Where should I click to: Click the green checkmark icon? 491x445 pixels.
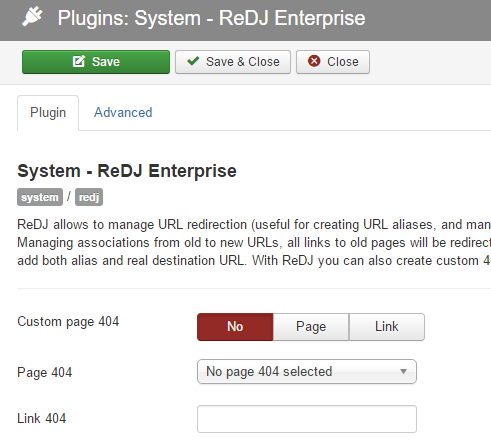[193, 61]
